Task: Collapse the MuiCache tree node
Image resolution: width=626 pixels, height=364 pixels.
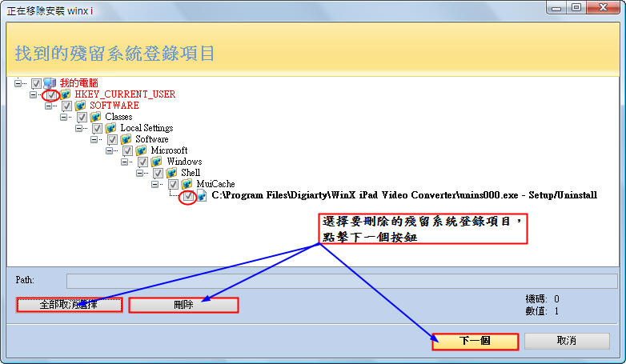Action: coord(156,184)
